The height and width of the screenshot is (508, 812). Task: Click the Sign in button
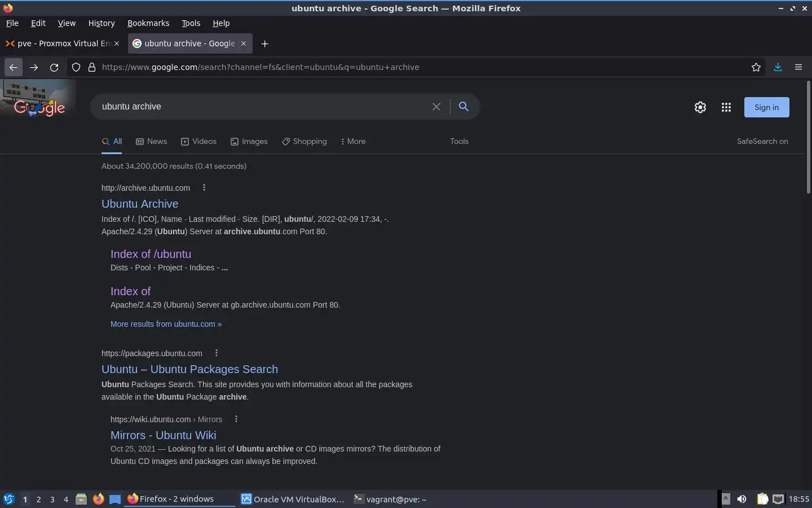click(766, 107)
